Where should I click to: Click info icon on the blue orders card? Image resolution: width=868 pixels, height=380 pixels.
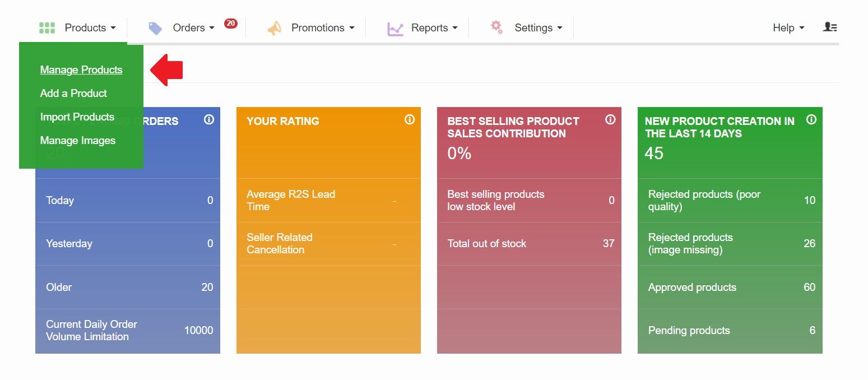209,119
